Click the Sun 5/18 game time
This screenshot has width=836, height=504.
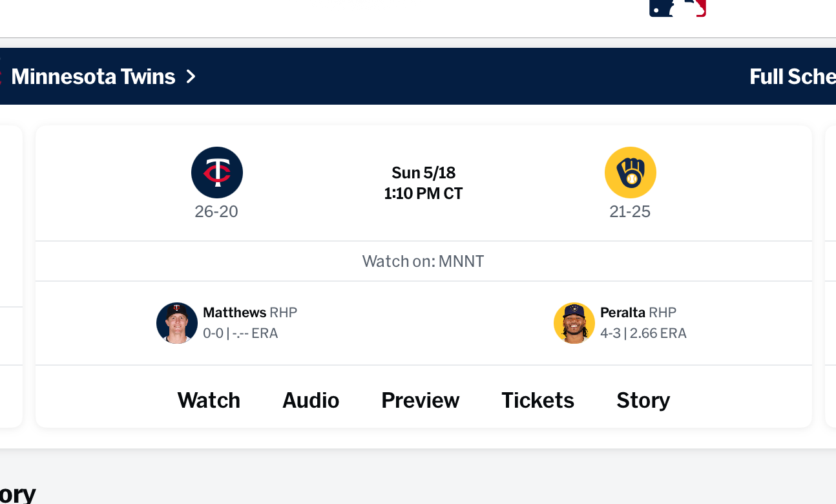point(423,183)
